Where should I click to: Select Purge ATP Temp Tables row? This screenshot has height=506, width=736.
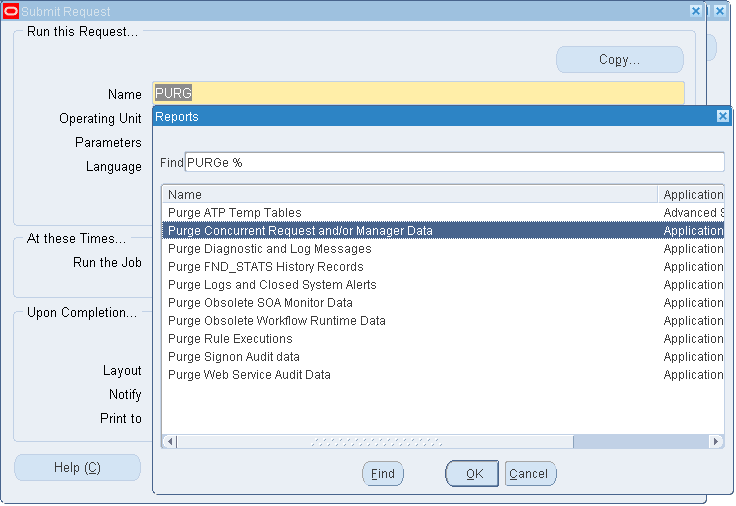pos(443,213)
